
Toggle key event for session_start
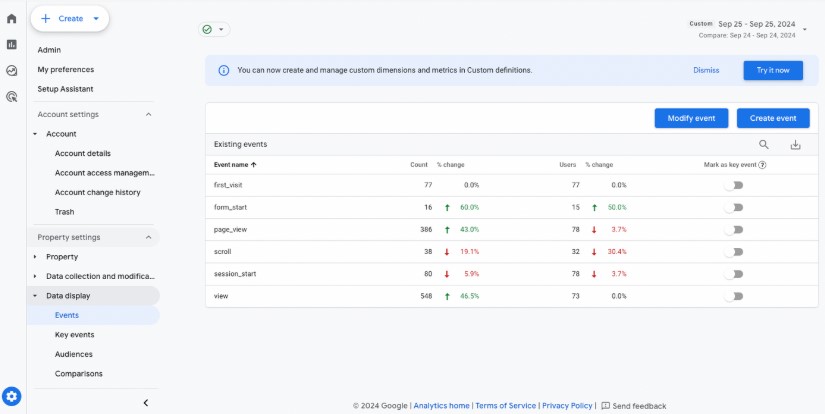pyautogui.click(x=733, y=274)
